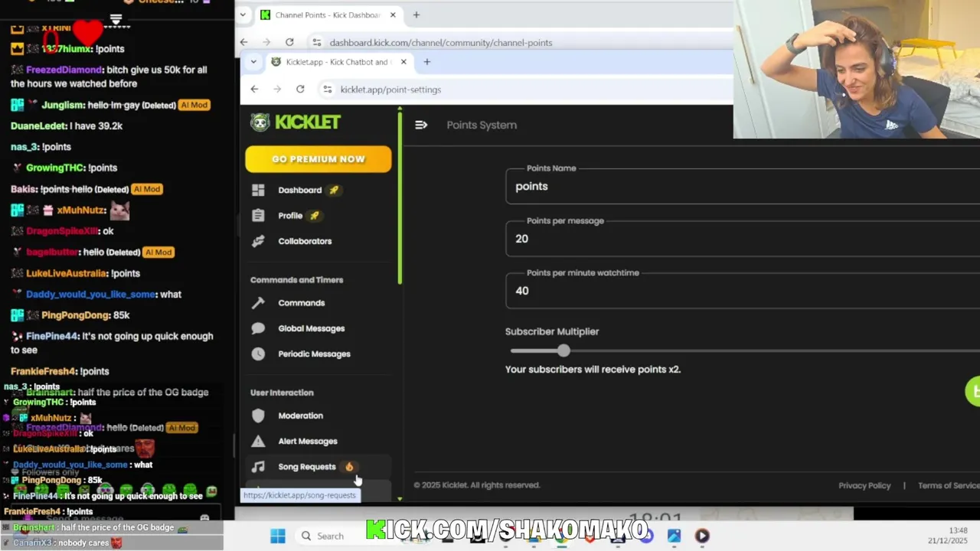Close the Channel Points browser tab
Image resolution: width=980 pixels, height=551 pixels.
[x=393, y=15]
